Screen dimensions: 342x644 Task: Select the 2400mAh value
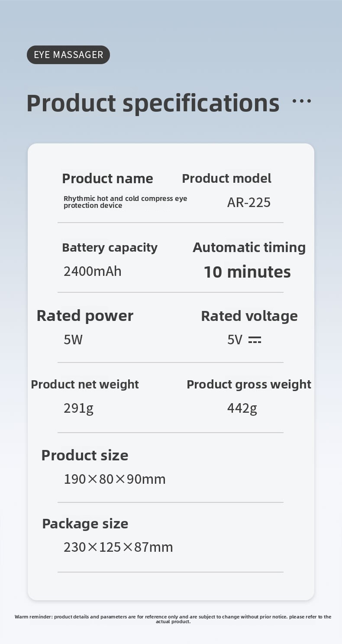click(x=92, y=272)
